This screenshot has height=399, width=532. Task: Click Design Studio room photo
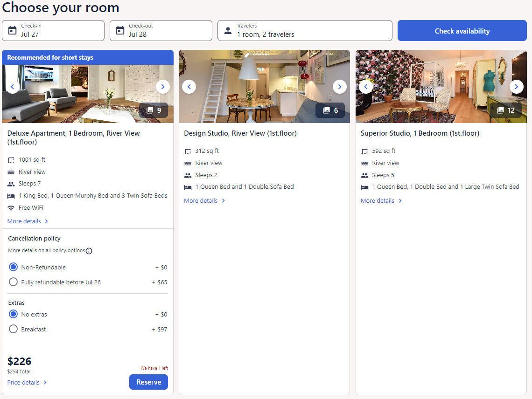tap(264, 86)
